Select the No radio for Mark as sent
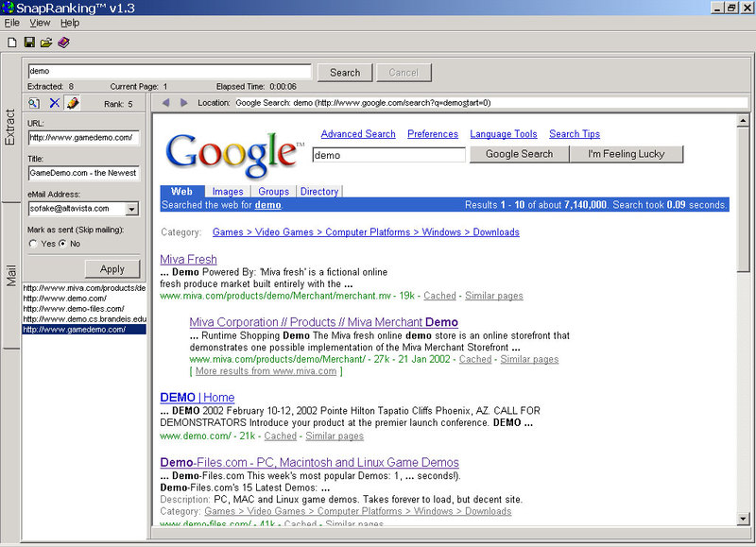 coord(62,244)
